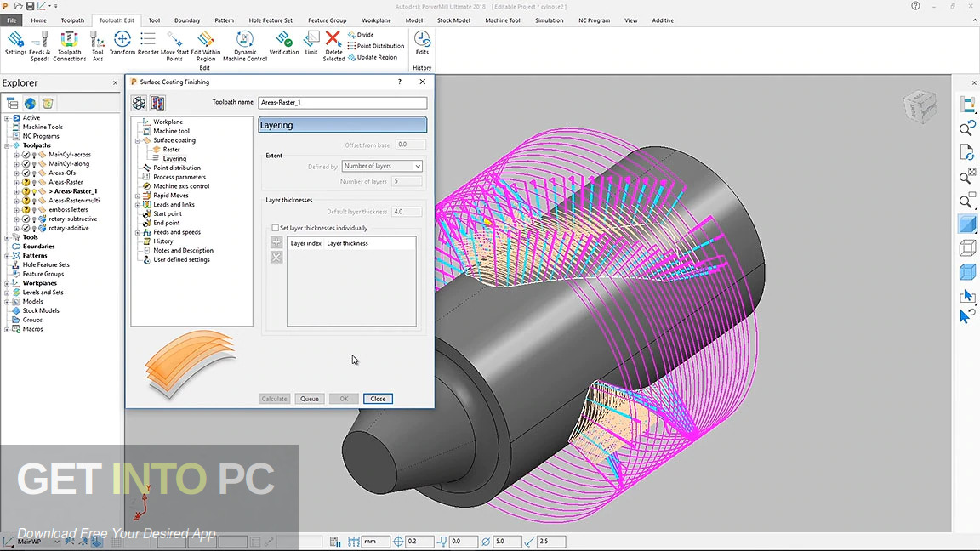Click the view cube in viewport
This screenshot has width=980, height=551.
point(920,107)
